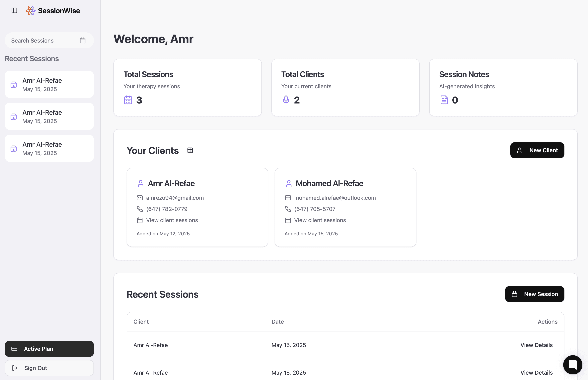
Task: Click the add-user icon in New Client button
Action: 520,150
